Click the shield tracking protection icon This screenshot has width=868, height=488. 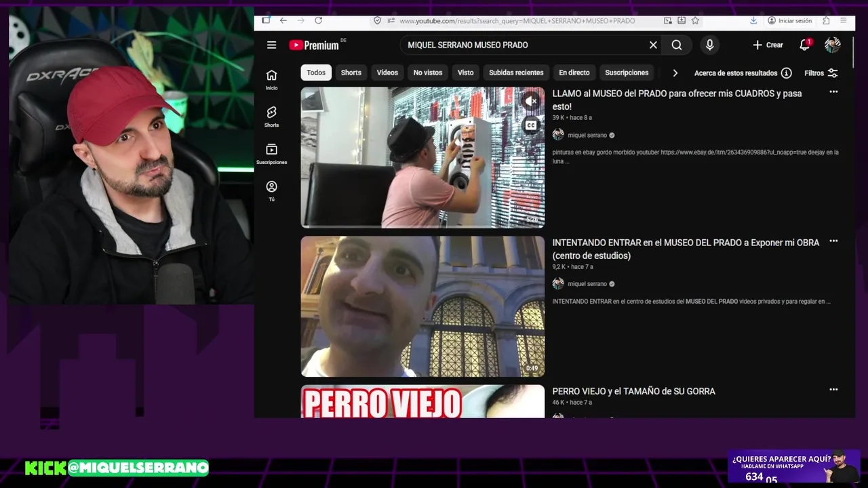click(x=378, y=20)
